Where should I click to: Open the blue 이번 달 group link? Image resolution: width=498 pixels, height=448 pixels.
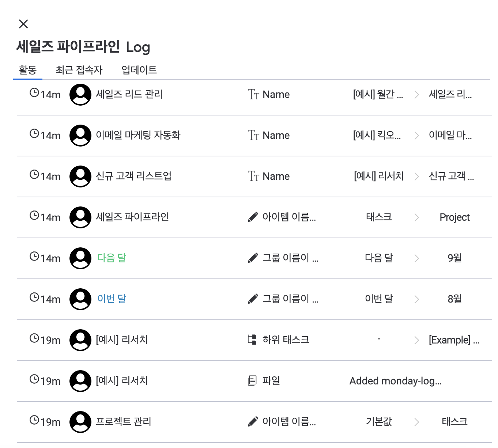[112, 299]
